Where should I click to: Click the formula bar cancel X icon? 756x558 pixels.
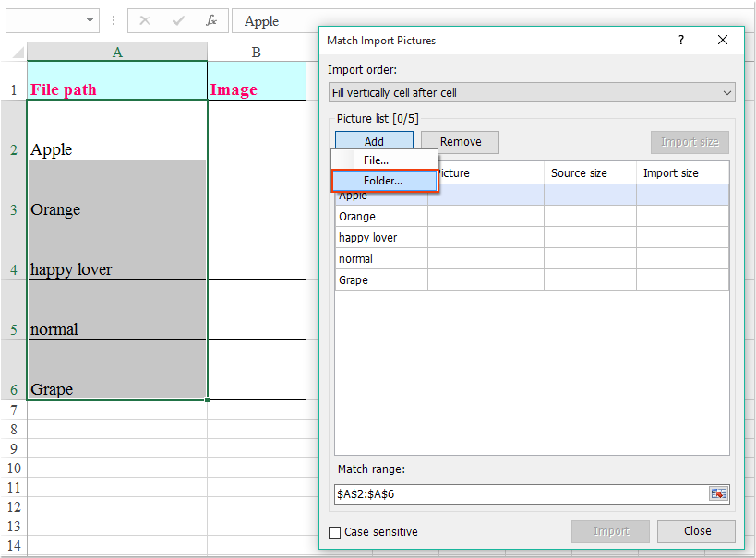point(145,20)
